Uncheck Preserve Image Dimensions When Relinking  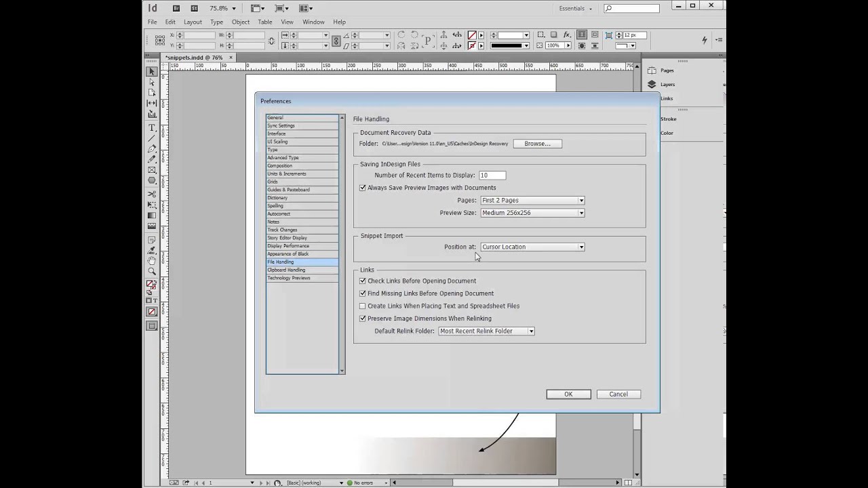363,319
